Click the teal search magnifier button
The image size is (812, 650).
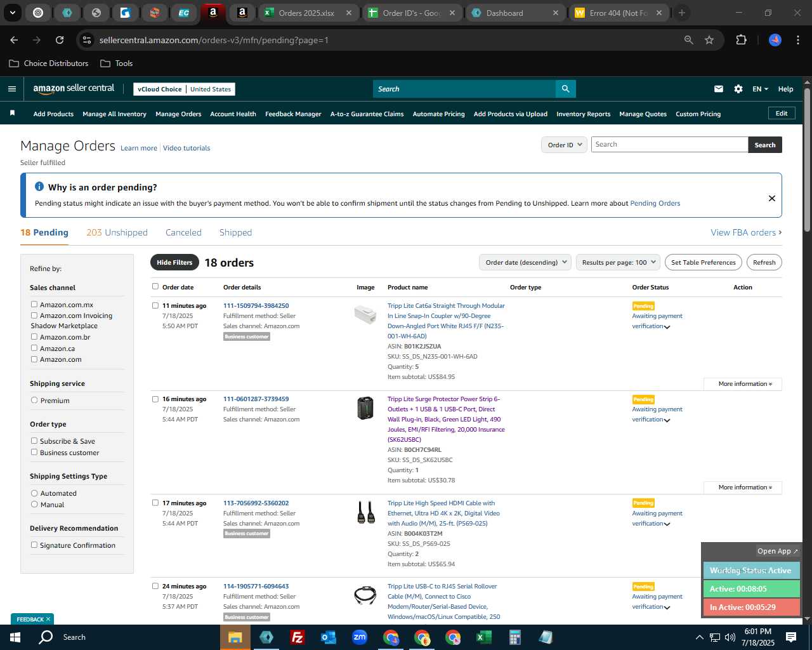[565, 89]
